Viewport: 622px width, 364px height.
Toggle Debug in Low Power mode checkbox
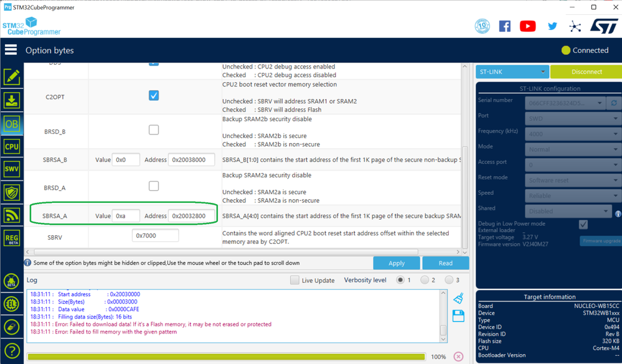pyautogui.click(x=583, y=225)
